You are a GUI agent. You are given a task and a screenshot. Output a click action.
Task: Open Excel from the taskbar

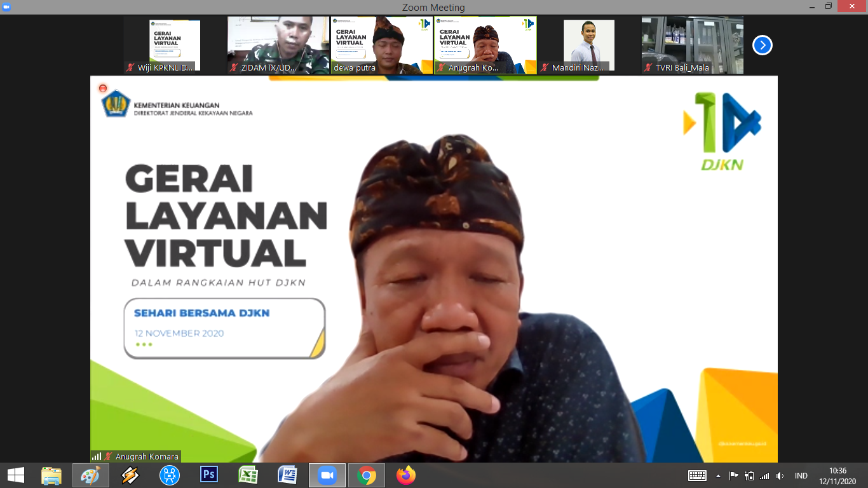pos(248,475)
